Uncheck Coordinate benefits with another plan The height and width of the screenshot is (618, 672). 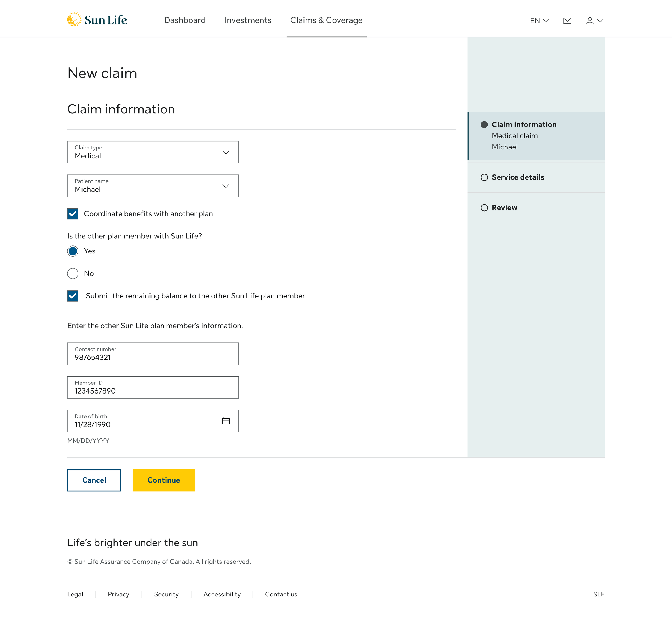click(x=73, y=214)
